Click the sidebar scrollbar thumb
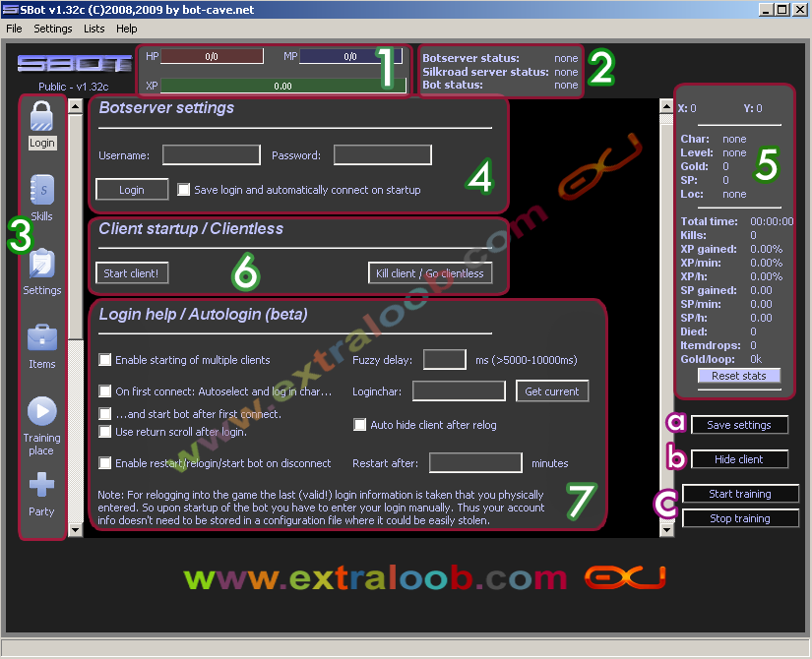The width and height of the screenshot is (812, 659). point(76,227)
